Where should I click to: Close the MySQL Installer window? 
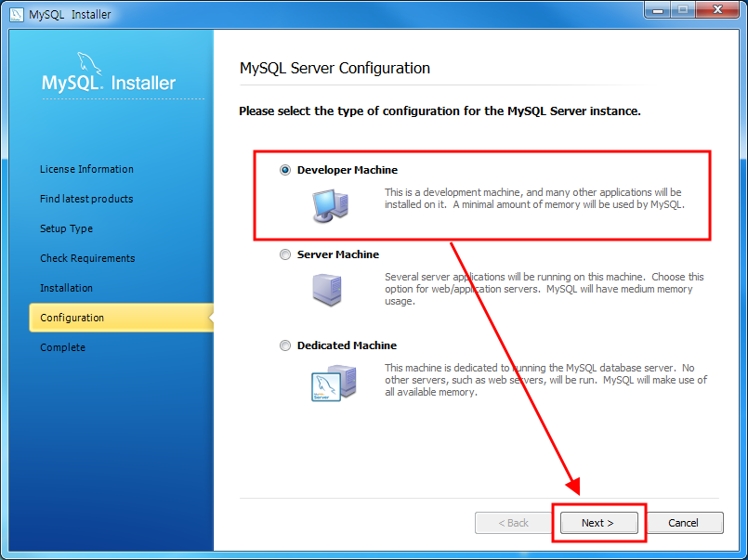717,10
